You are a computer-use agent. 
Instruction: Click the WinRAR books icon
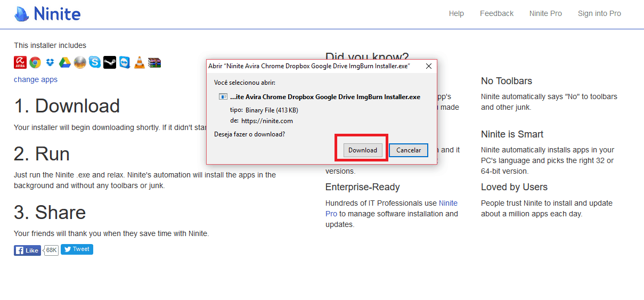154,62
